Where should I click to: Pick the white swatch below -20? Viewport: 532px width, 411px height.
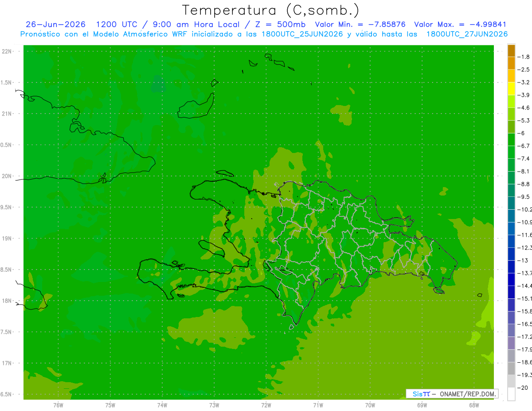(x=511, y=394)
